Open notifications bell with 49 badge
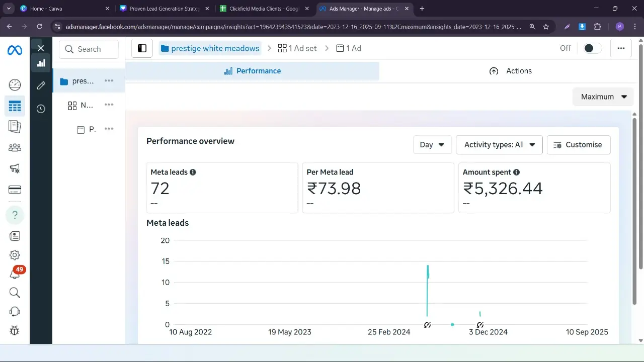The width and height of the screenshot is (644, 362). click(15, 273)
